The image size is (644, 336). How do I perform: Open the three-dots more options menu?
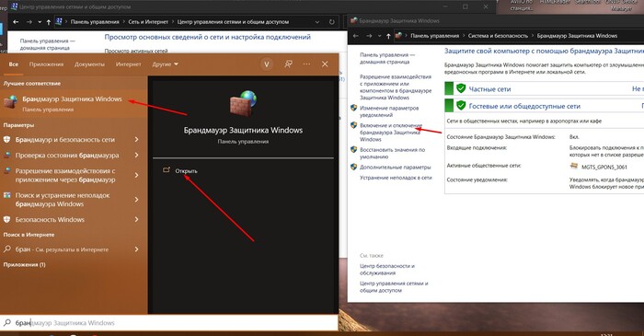(306, 64)
